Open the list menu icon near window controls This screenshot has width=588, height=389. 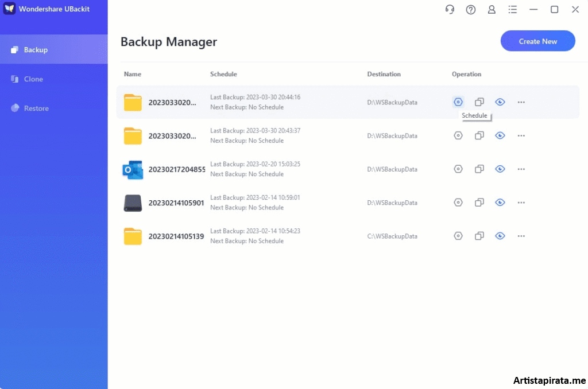[513, 9]
